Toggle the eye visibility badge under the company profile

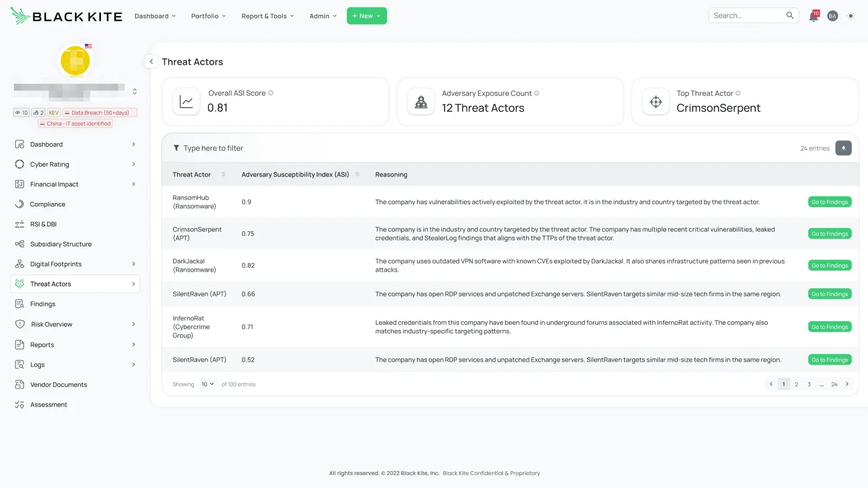(x=21, y=112)
